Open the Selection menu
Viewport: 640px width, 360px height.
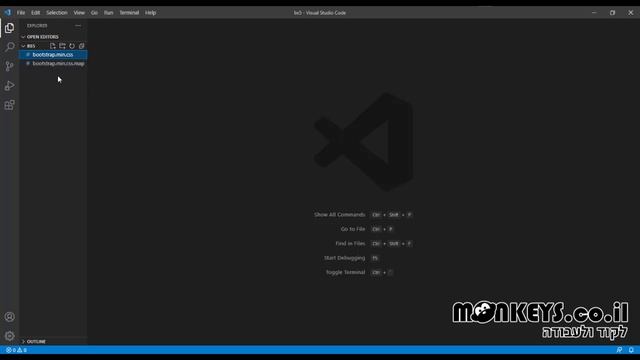coord(57,13)
